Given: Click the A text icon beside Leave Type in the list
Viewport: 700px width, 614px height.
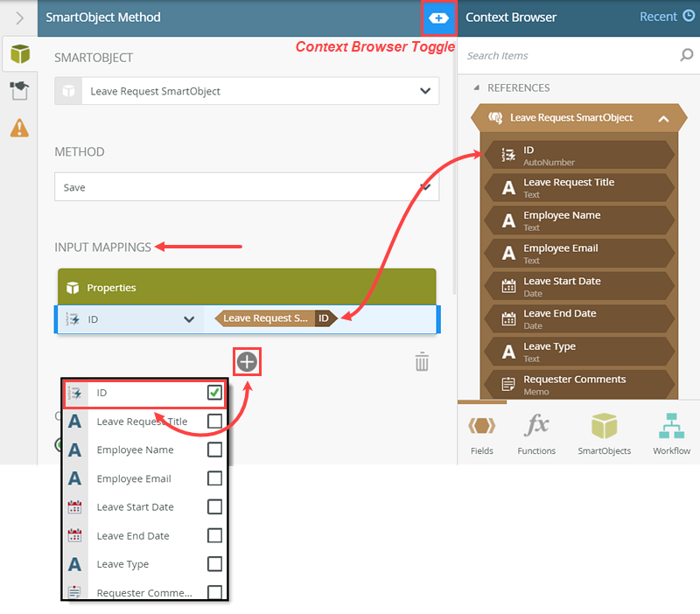Looking at the screenshot, I should click(x=74, y=564).
